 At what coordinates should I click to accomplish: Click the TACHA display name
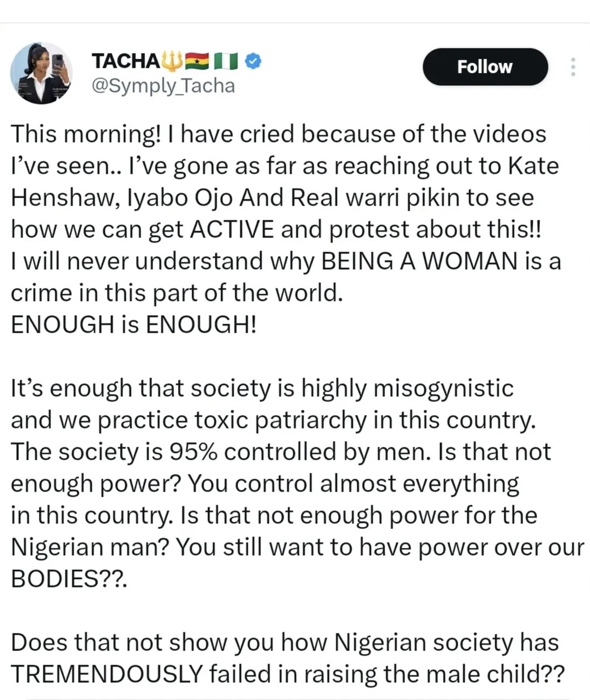(125, 61)
